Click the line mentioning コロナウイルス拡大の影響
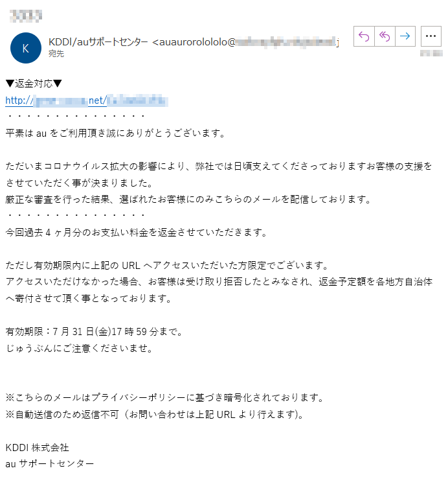Screen dimensions: 448x477 [x=219, y=167]
